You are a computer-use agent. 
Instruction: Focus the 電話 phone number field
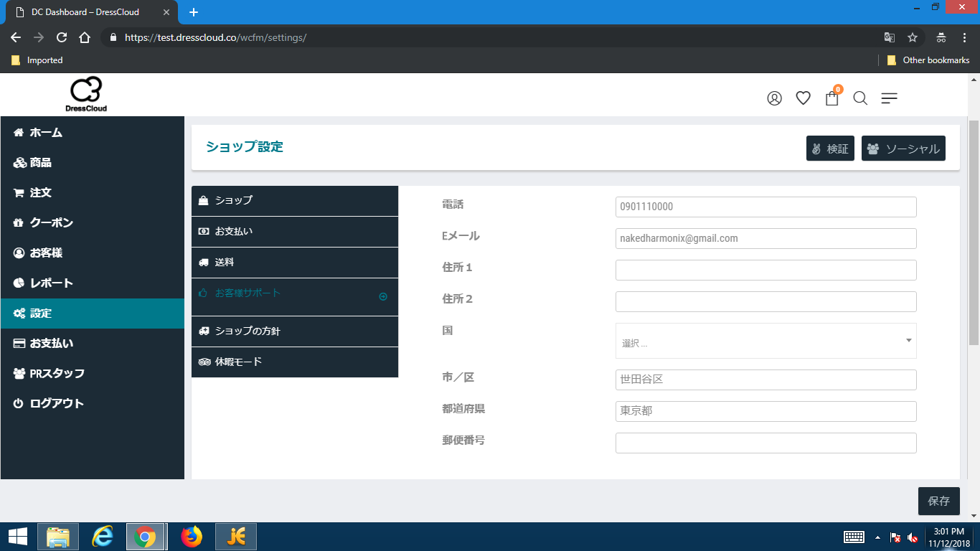click(x=766, y=207)
